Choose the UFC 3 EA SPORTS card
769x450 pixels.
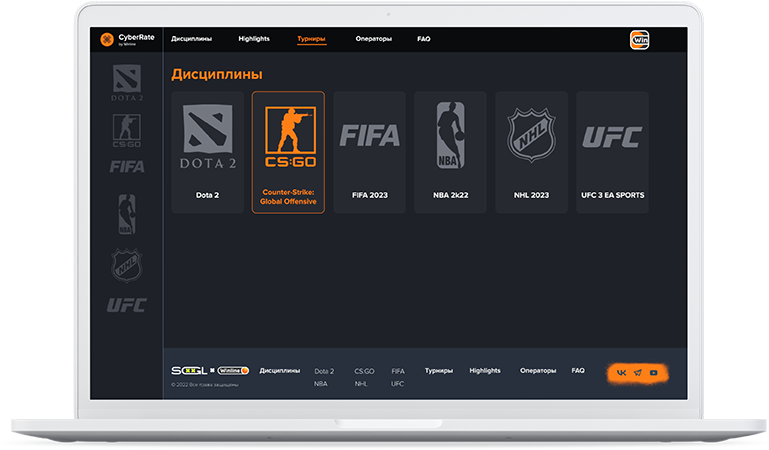click(x=613, y=152)
